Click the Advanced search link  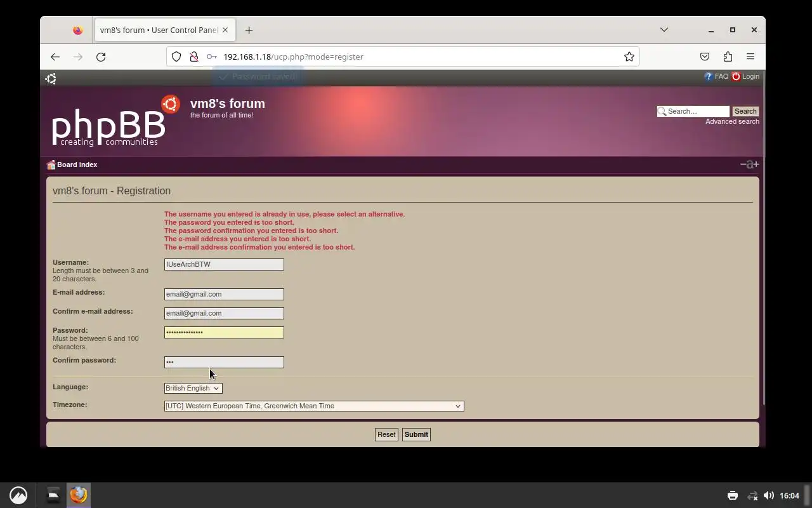[732, 121]
